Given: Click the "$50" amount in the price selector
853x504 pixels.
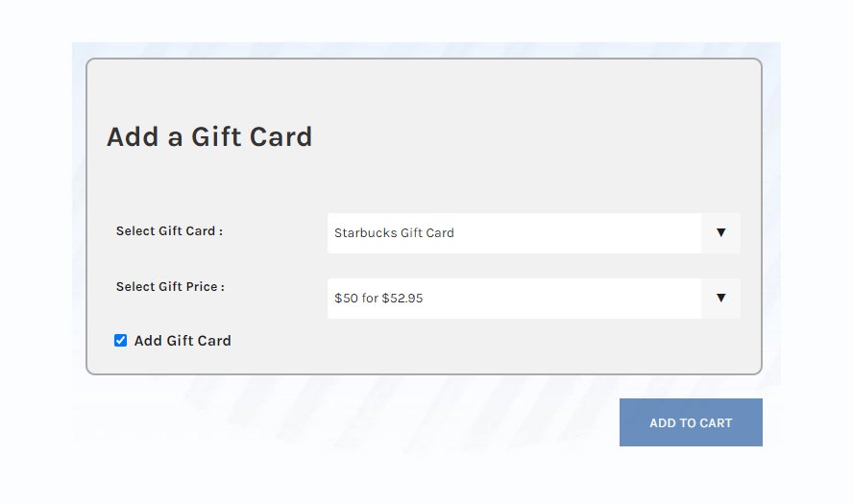Looking at the screenshot, I should coord(346,299).
